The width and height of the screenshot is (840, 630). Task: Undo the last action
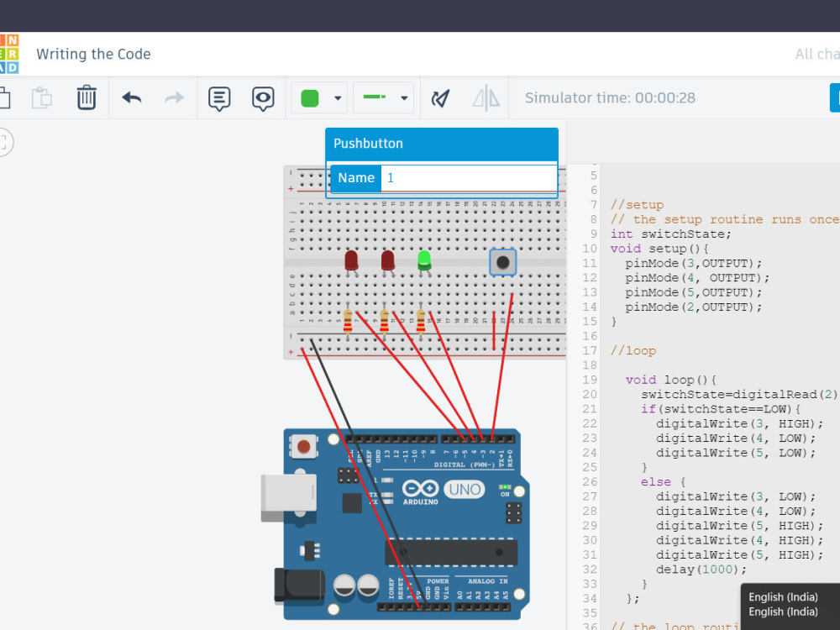pyautogui.click(x=132, y=98)
